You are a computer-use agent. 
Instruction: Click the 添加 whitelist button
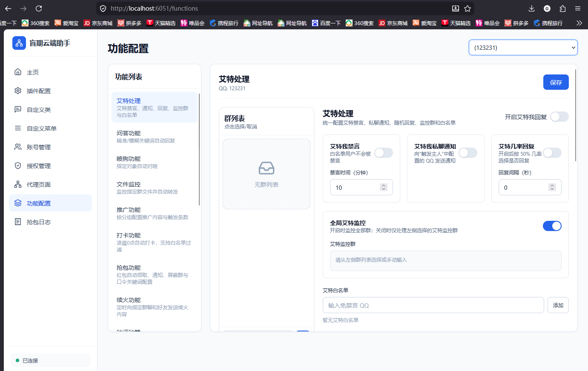click(x=558, y=305)
